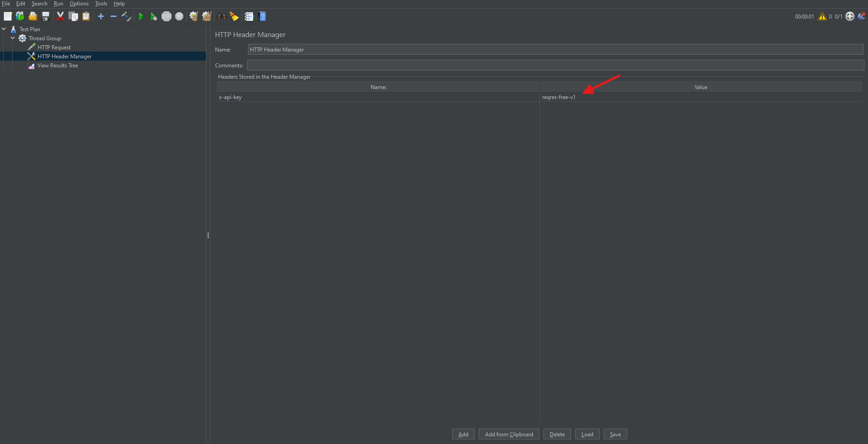Screen dimensions: 868x444
Task: Clear results with single broom gear icon
Action: click(x=194, y=16)
